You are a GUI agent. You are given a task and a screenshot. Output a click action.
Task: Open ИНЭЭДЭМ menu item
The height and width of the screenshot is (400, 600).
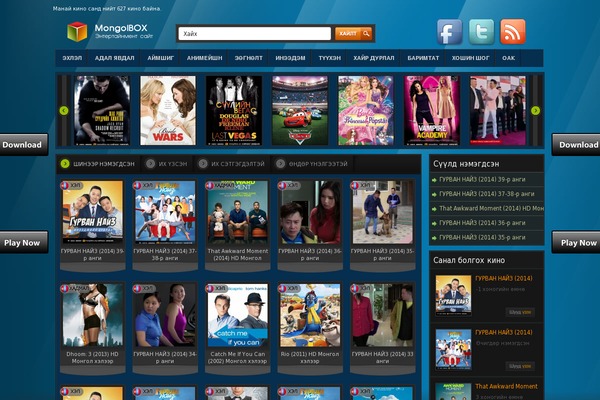290,58
